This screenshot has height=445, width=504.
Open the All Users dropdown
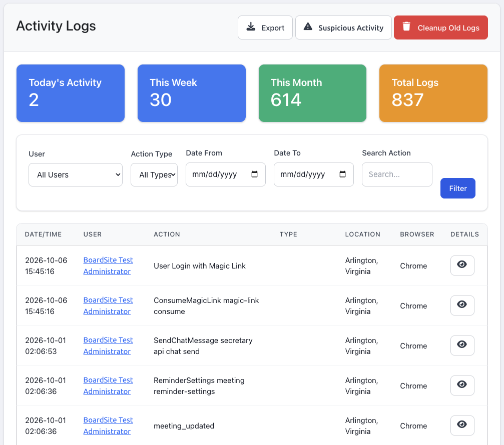click(x=76, y=174)
